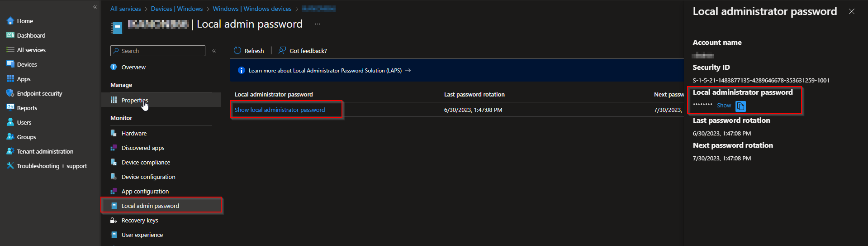868x246 pixels.
Task: Click the Refresh icon in toolbar
Action: pyautogui.click(x=237, y=51)
